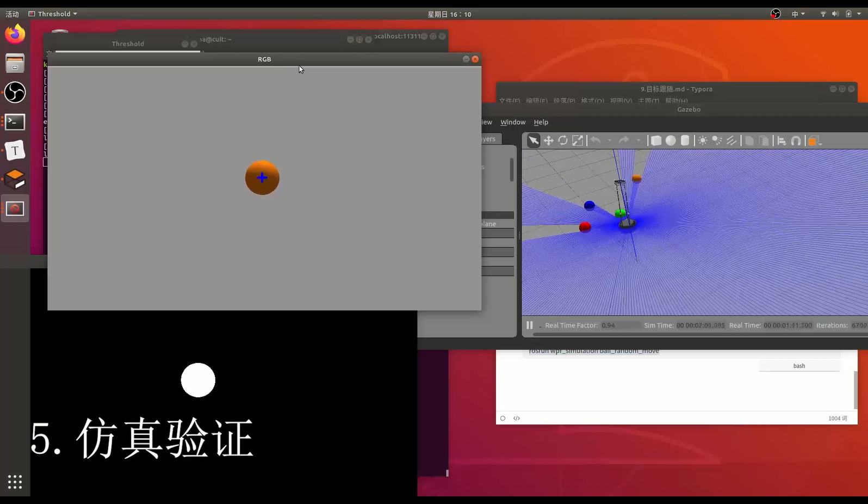Screen dimensions: 868x504
Task: Open the Terminal from the dock
Action: pos(15,122)
